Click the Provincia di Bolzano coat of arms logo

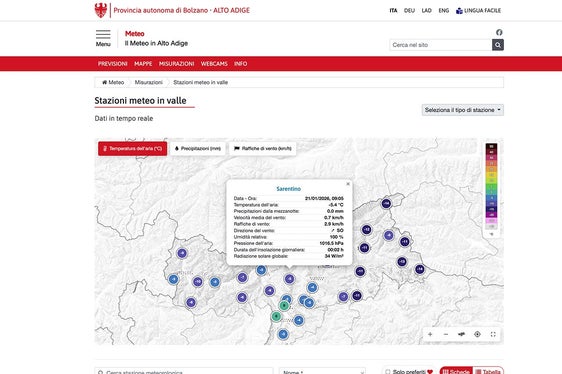point(101,10)
